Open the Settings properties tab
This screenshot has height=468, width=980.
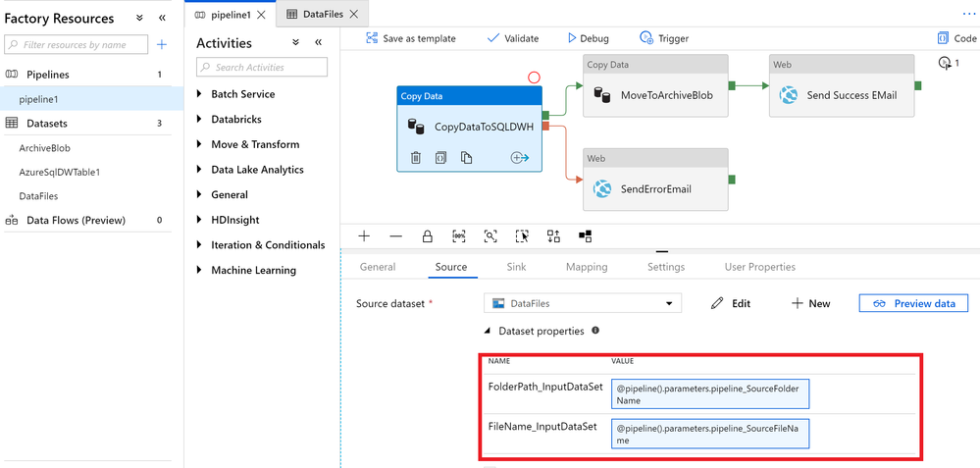[666, 267]
